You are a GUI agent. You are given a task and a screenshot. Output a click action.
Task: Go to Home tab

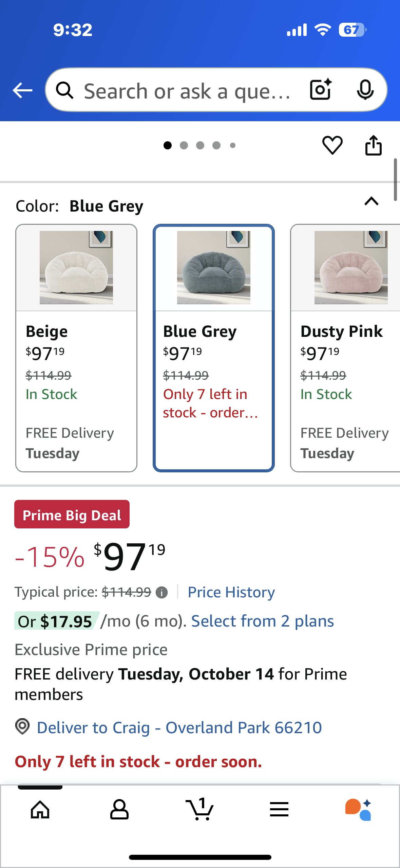pyautogui.click(x=40, y=810)
